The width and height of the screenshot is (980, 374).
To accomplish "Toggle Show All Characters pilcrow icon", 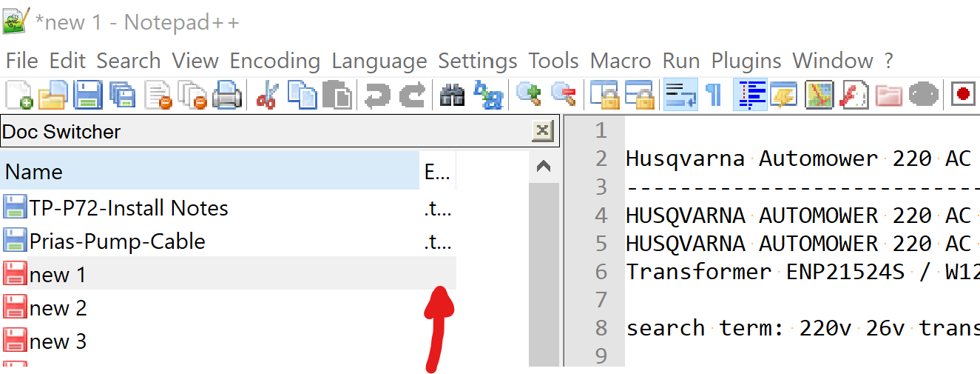I will pos(714,95).
